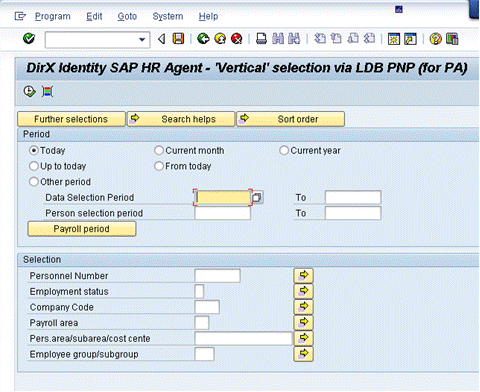
Task: Select the From today radio button
Action: coord(159,166)
